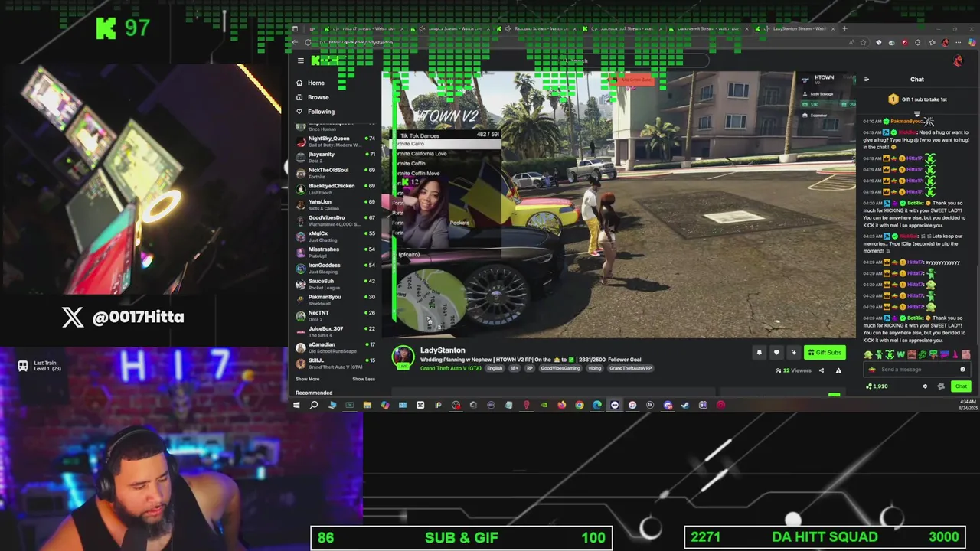Open Chrome from taskbar
This screenshot has height=551, width=980.
tap(580, 405)
